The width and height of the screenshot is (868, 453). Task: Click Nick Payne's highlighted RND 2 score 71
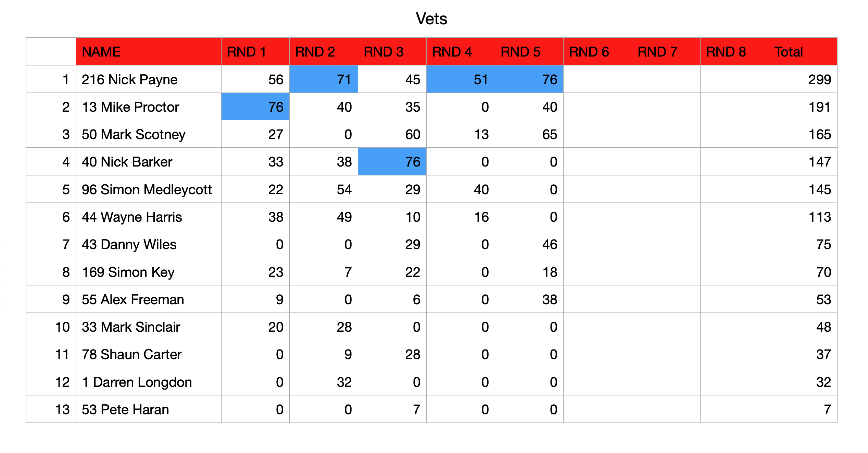pos(324,79)
